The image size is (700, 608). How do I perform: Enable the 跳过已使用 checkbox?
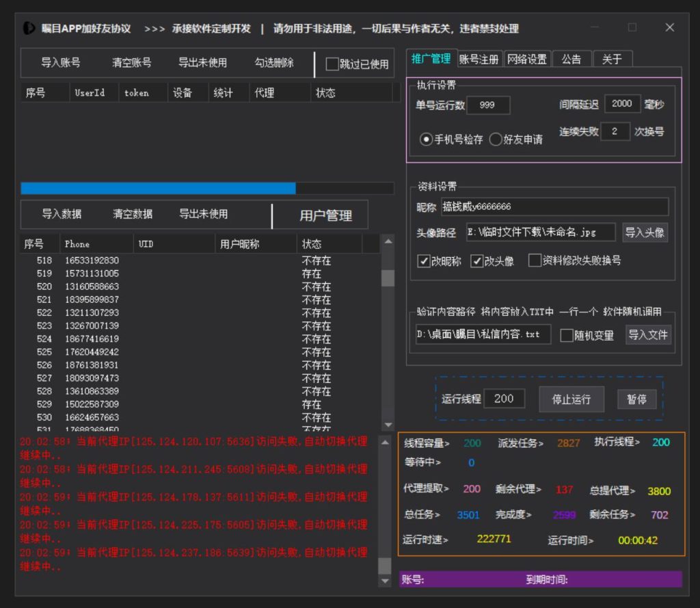[332, 64]
